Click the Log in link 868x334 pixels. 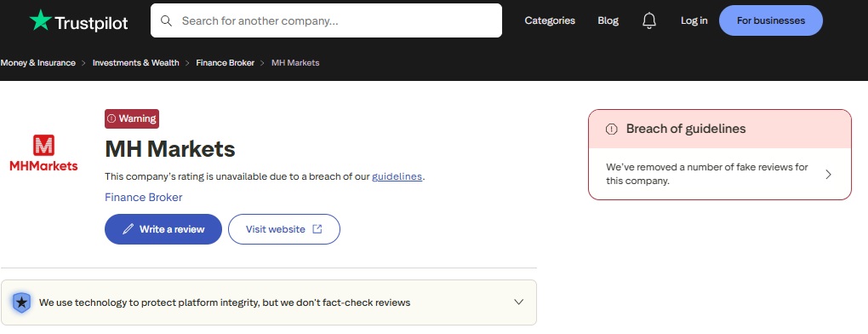tap(694, 20)
